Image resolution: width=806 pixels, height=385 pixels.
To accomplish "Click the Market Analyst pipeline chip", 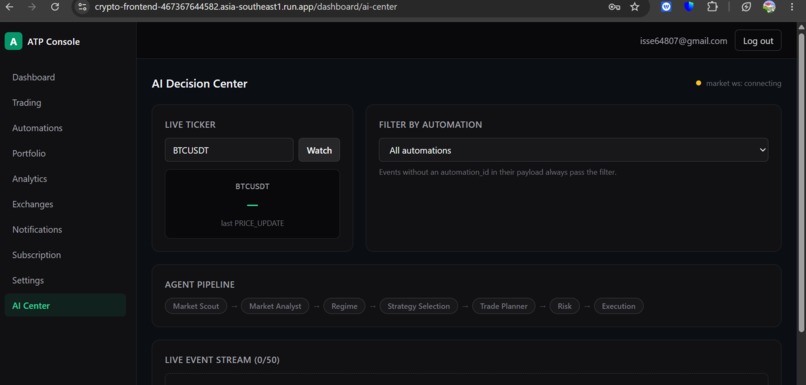I will tap(275, 306).
